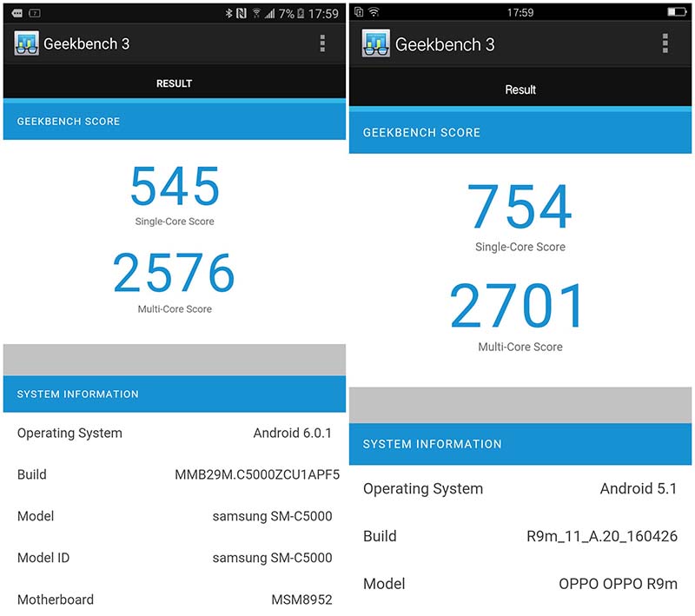
Task: Tap battery icon in OPPO status bar
Action: point(677,12)
